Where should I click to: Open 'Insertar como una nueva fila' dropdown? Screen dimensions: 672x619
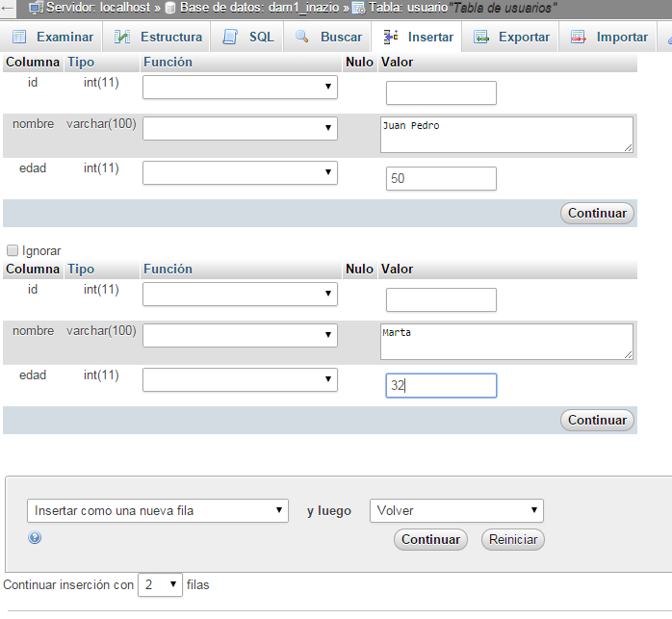coord(158,510)
